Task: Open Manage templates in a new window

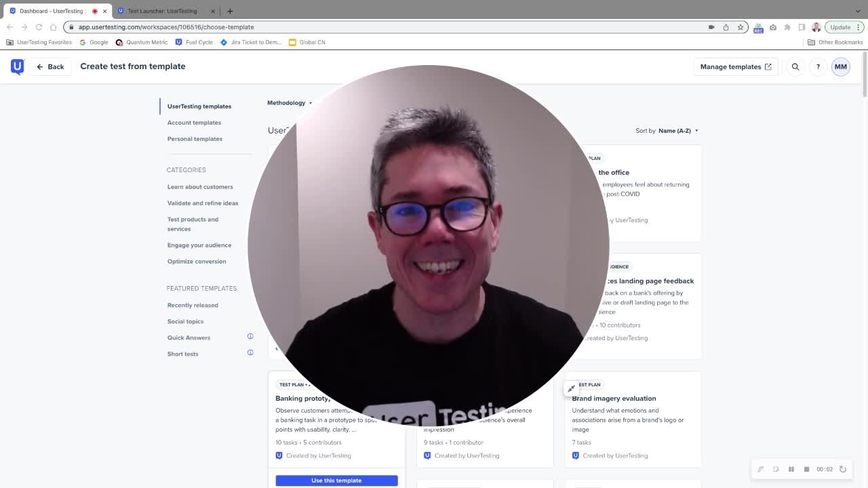Action: [736, 66]
